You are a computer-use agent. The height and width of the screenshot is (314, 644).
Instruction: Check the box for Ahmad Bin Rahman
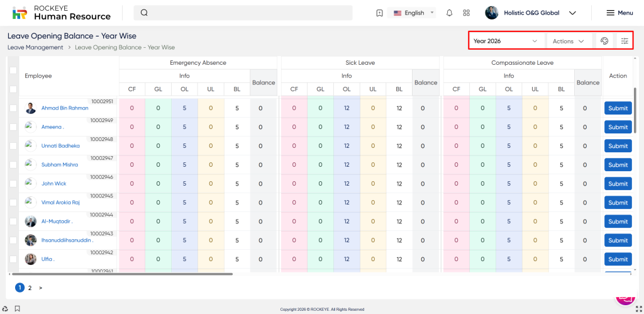click(x=13, y=108)
